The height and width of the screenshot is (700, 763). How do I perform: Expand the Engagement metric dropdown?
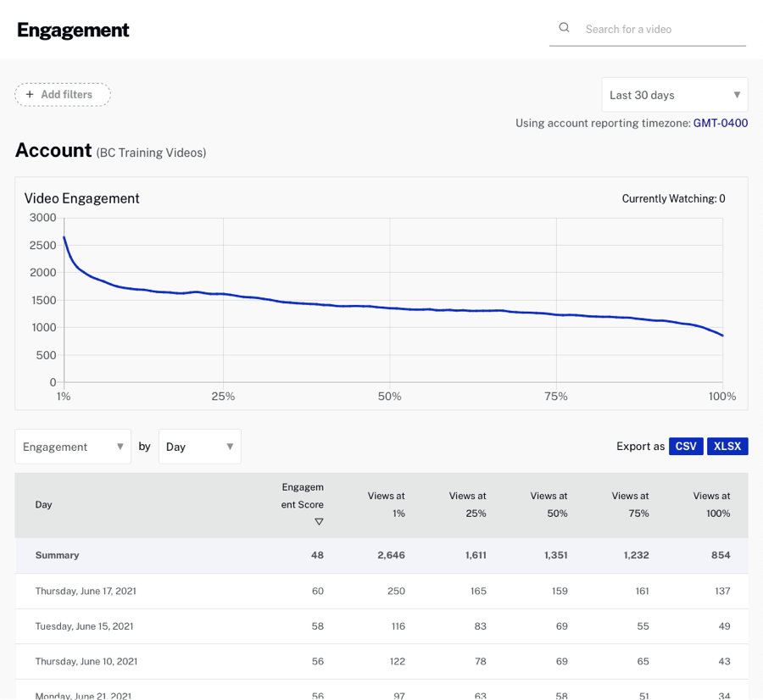coord(73,447)
